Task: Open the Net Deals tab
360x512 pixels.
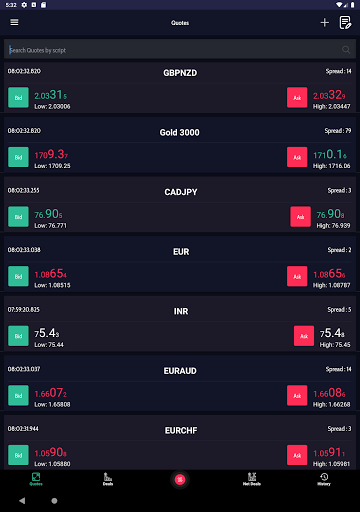Action: 252,479
